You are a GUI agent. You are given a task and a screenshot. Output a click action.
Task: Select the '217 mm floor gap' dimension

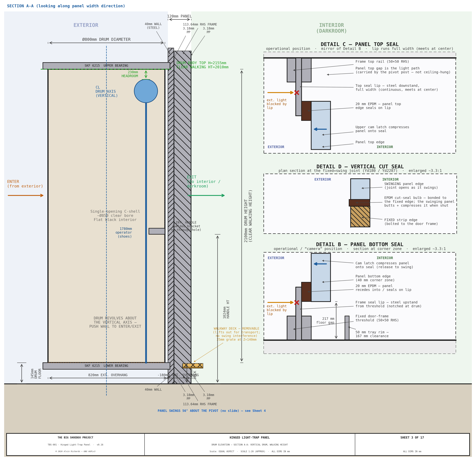(325, 321)
